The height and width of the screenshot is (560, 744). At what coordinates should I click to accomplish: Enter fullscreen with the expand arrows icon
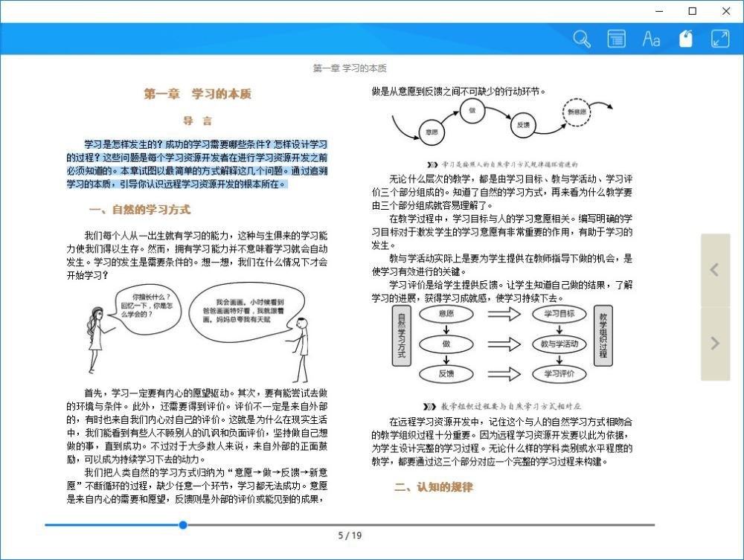(719, 39)
